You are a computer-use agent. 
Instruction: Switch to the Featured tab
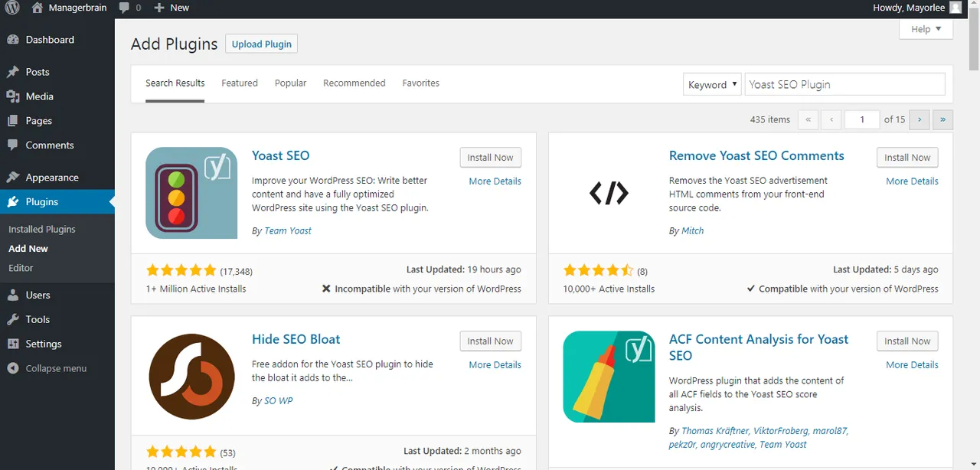240,83
